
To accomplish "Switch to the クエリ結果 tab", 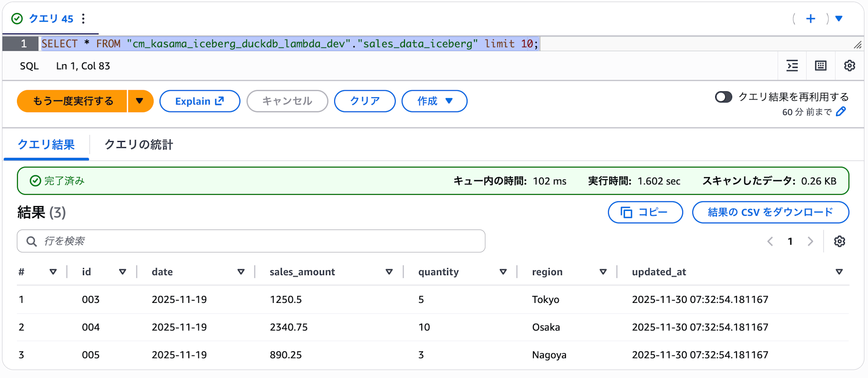I will pos(46,145).
